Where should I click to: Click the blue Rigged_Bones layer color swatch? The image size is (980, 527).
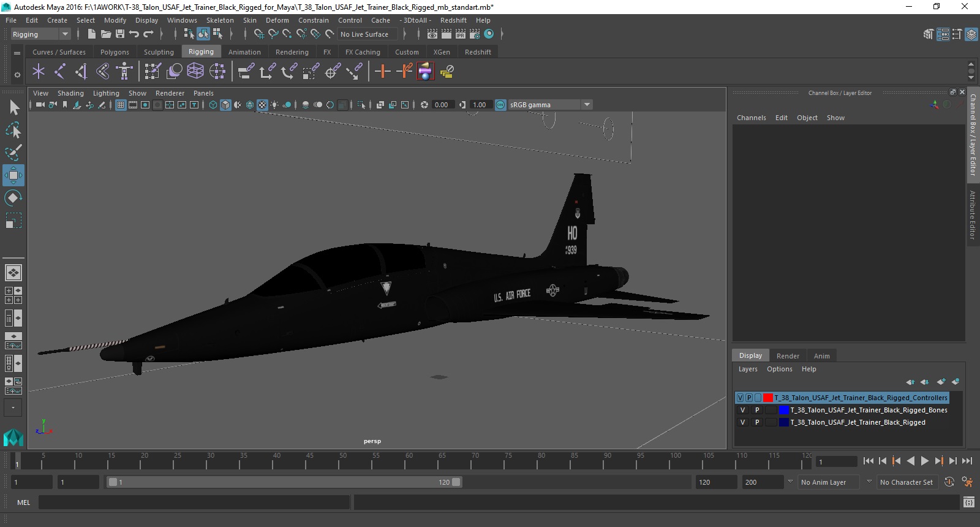783,410
